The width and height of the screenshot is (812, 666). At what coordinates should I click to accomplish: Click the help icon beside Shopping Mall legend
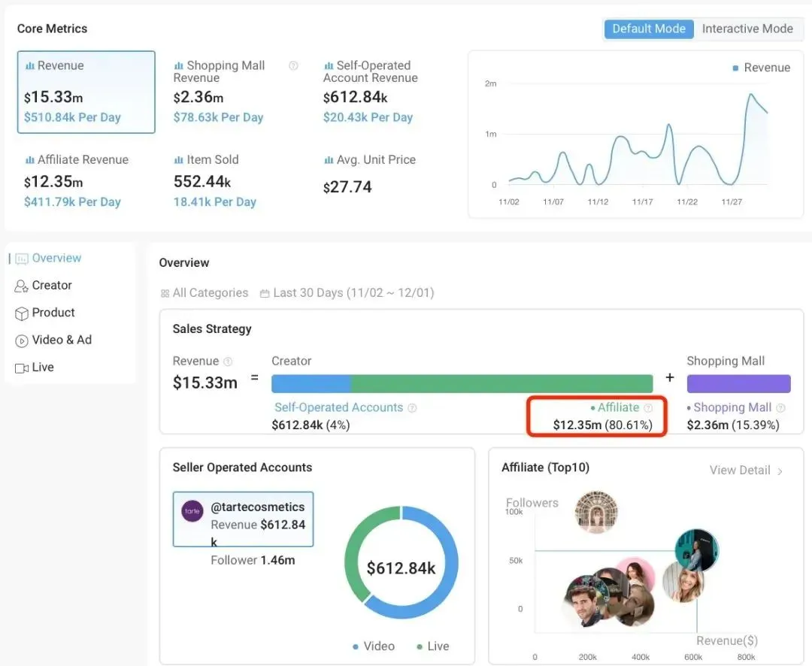(780, 408)
